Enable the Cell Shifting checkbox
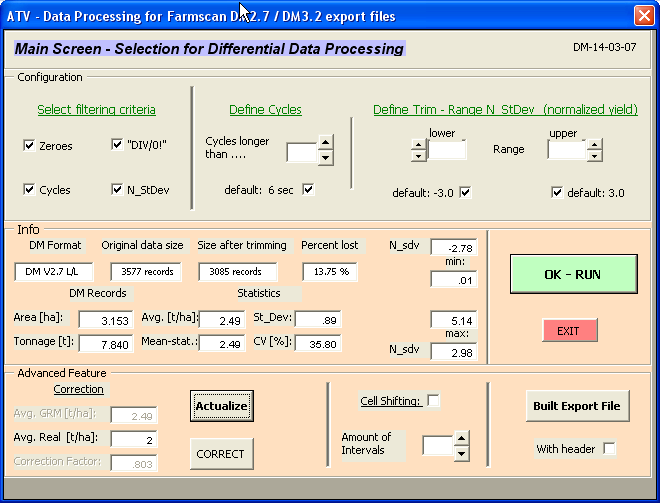 (x=433, y=401)
